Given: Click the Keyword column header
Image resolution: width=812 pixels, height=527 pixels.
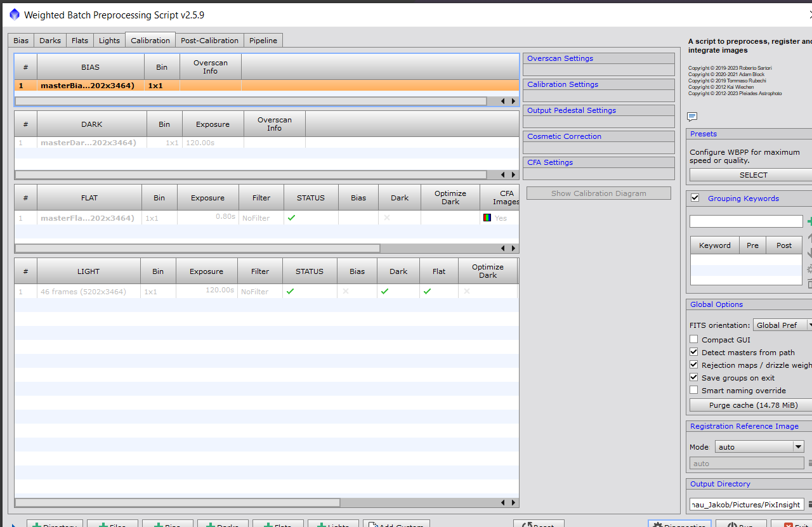Looking at the screenshot, I should [x=714, y=245].
